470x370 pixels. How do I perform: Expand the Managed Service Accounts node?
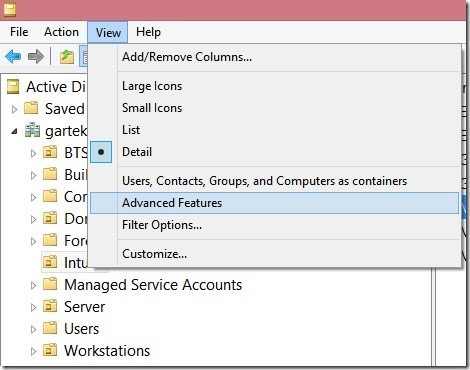pos(33,285)
